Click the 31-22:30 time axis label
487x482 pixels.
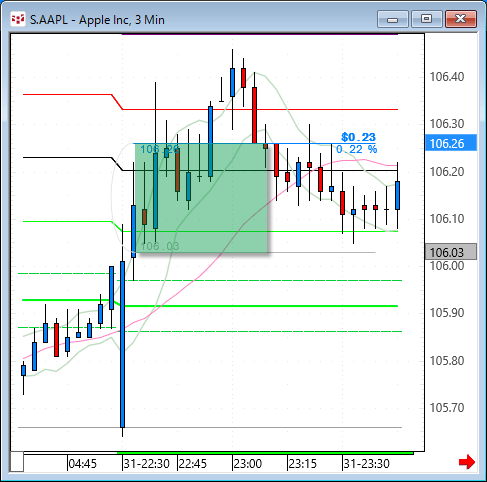coord(147,464)
